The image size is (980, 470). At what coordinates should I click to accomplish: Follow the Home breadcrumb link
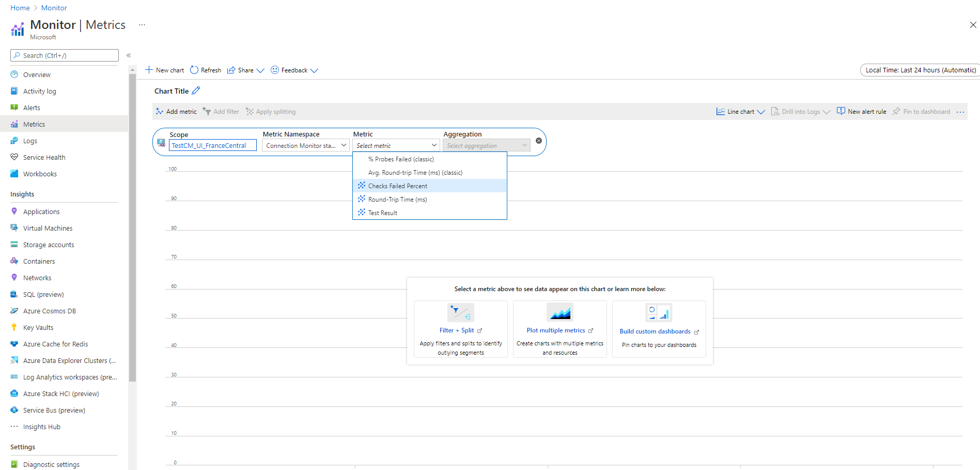click(20, 8)
